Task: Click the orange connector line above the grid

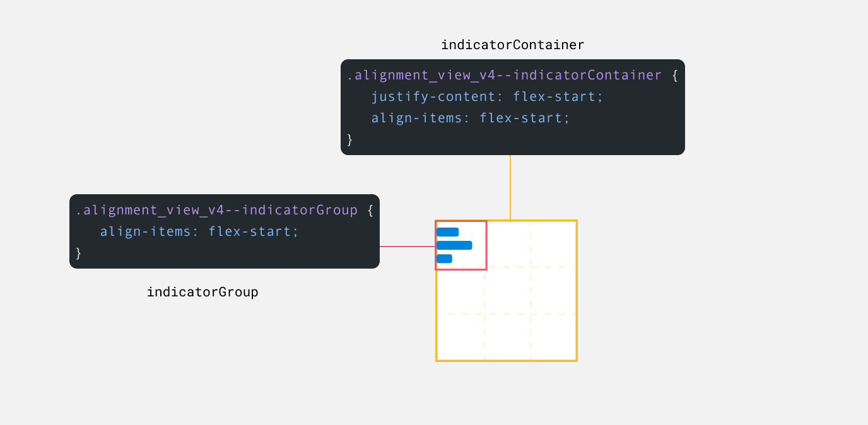Action: (x=510, y=187)
